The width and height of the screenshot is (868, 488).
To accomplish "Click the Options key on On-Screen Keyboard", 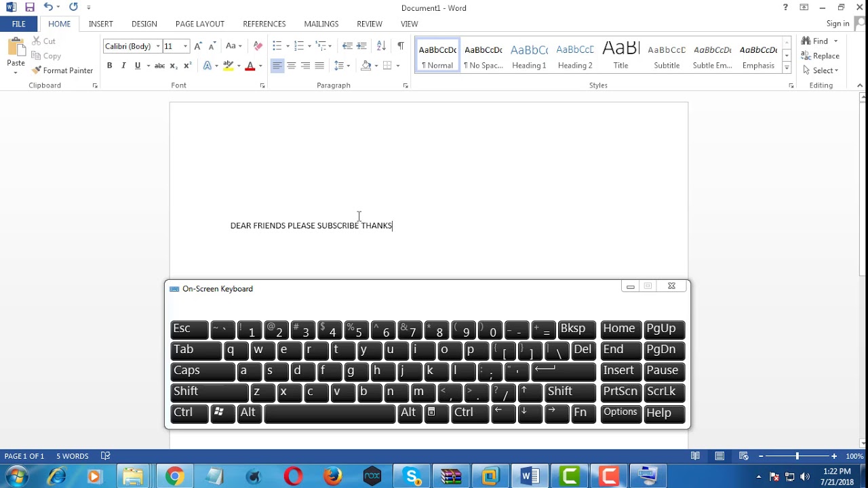I will [620, 413].
